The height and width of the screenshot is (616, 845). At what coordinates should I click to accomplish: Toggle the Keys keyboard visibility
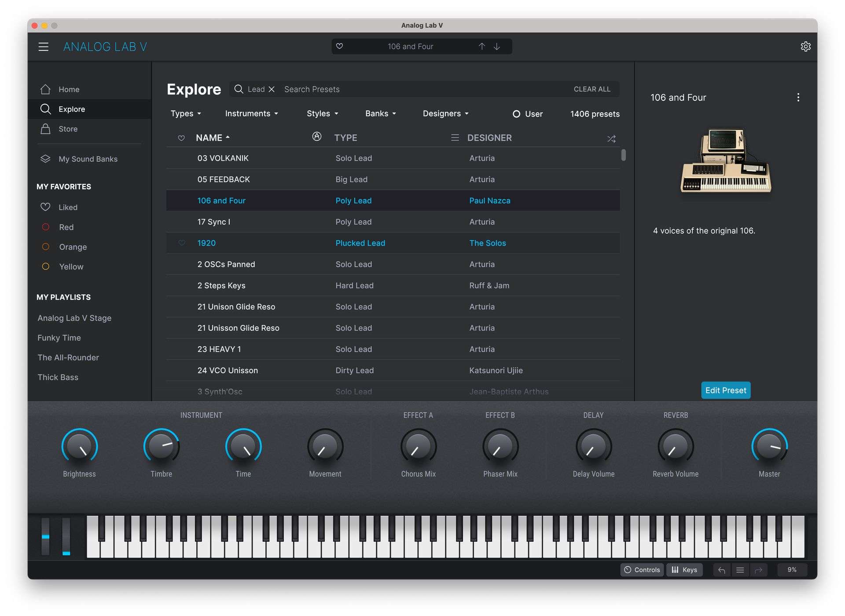684,570
